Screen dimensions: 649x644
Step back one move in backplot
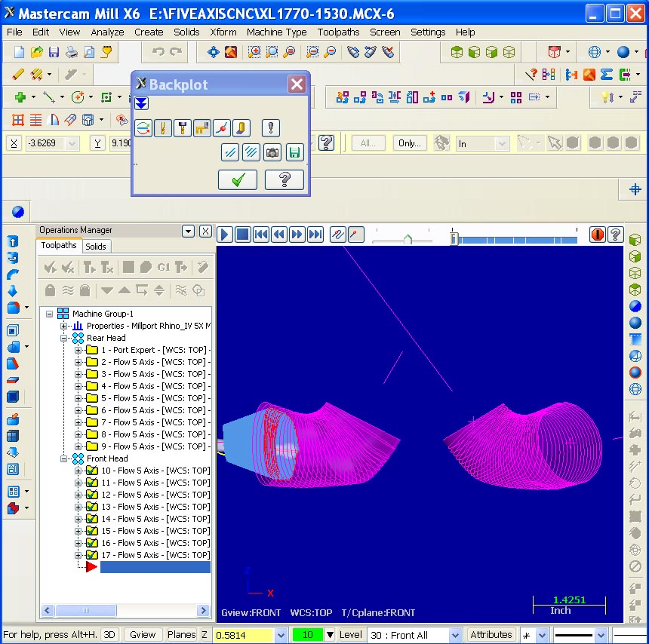point(279,235)
